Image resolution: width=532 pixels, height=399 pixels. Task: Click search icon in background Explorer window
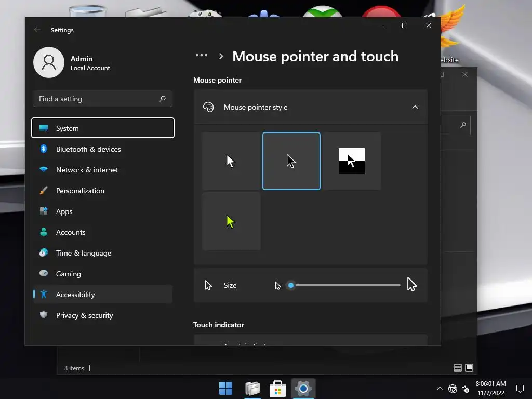(463, 125)
